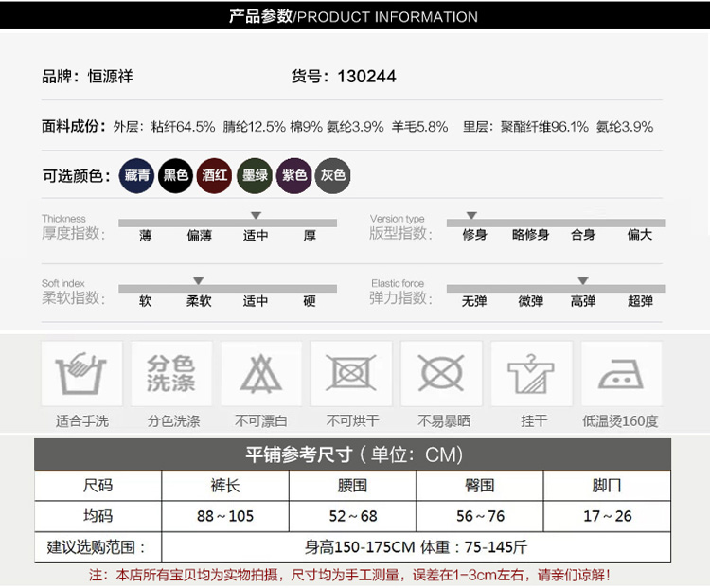Select the 黑色 black color swatch
710x588 pixels.
176,175
